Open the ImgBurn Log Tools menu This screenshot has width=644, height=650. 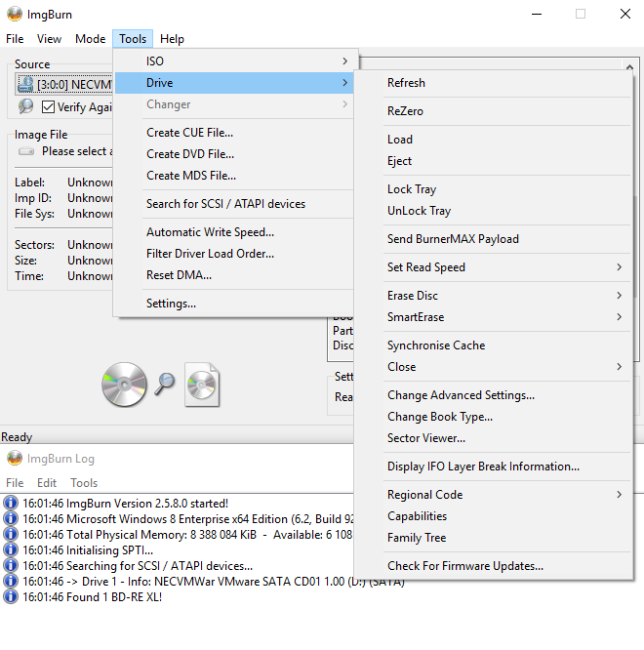pyautogui.click(x=84, y=483)
